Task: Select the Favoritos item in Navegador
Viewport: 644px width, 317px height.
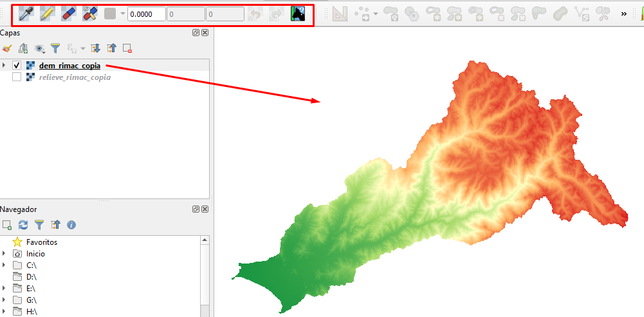Action: pyautogui.click(x=41, y=242)
